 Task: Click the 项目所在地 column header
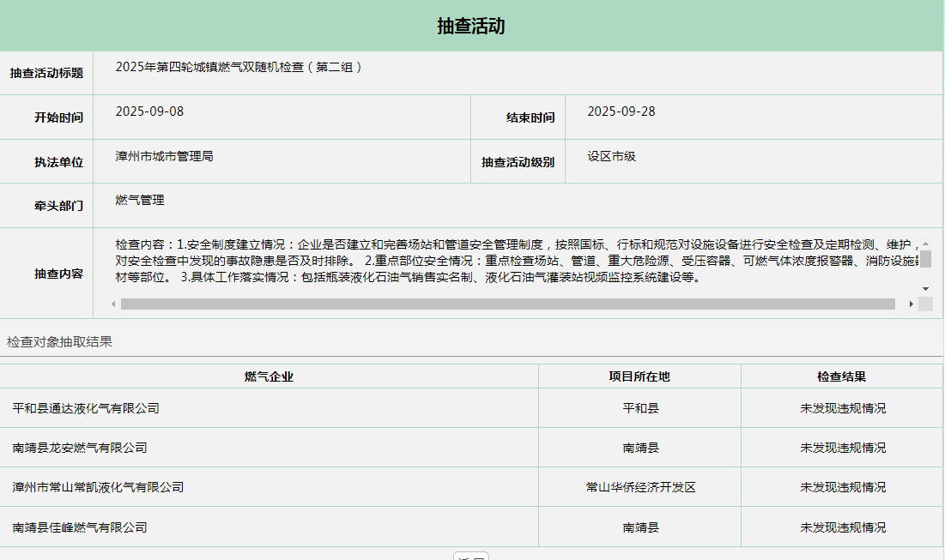(x=639, y=376)
